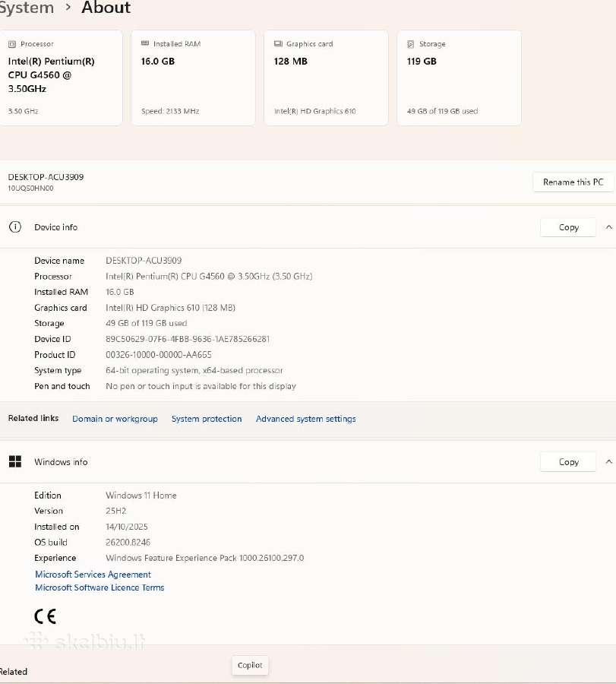Select the System type value
Image resolution: width=616 pixels, height=684 pixels.
194,370
